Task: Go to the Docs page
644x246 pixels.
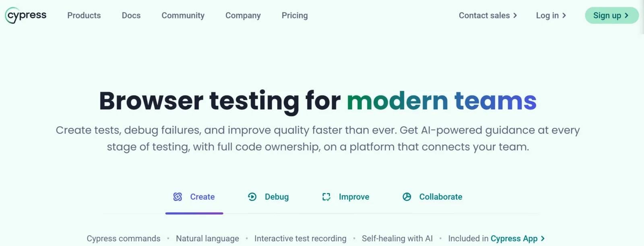Action: pyautogui.click(x=131, y=15)
